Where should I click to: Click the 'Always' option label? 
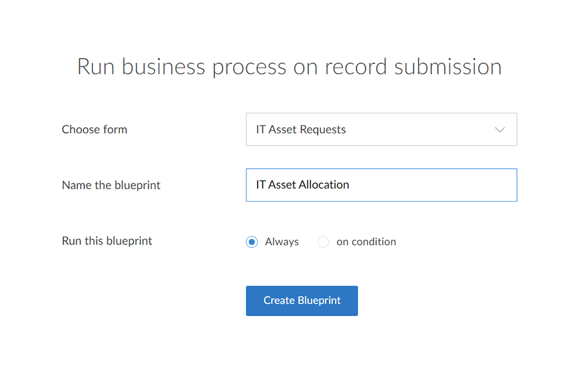(282, 242)
